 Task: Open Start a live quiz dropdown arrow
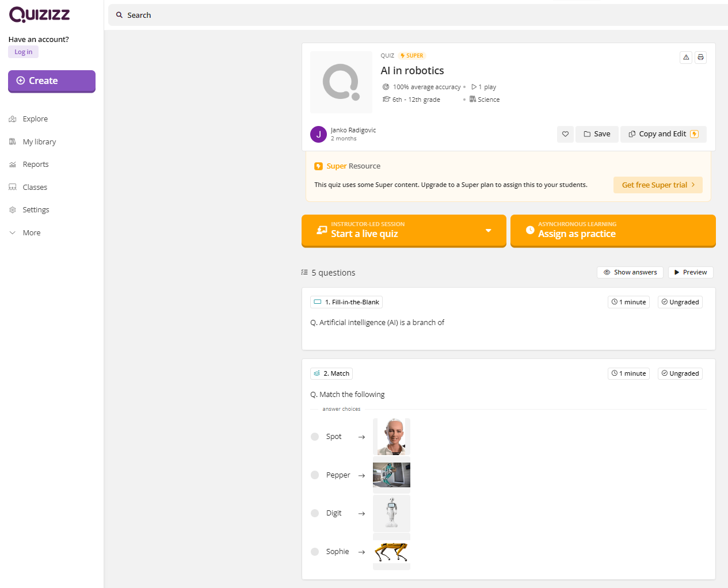(x=488, y=231)
